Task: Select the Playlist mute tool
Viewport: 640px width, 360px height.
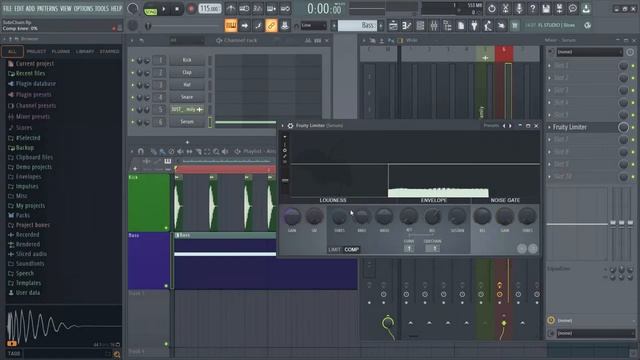Action: (x=180, y=151)
